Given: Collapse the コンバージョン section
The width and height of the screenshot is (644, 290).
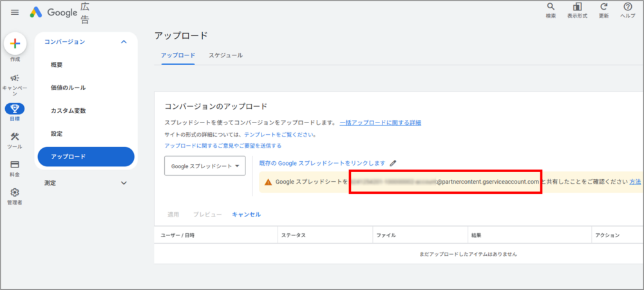Looking at the screenshot, I should [124, 42].
